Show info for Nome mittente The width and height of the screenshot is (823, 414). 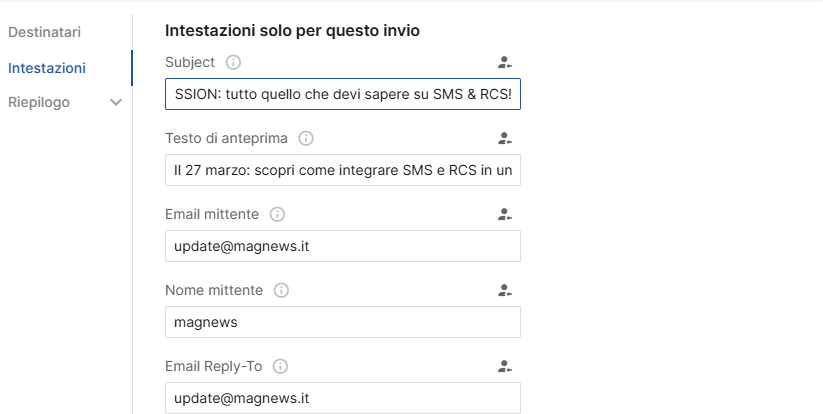281,291
